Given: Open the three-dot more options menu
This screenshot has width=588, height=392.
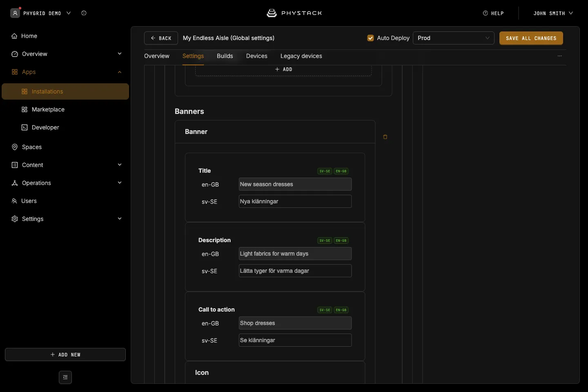Looking at the screenshot, I should 560,56.
